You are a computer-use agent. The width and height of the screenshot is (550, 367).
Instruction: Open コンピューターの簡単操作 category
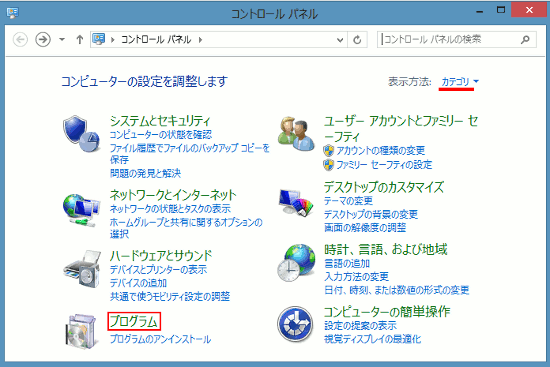387,312
